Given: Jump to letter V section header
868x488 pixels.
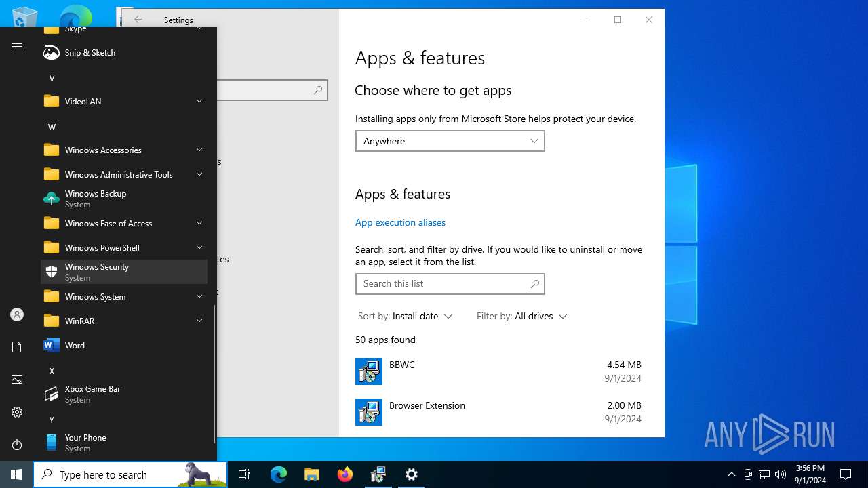Looking at the screenshot, I should [x=52, y=79].
